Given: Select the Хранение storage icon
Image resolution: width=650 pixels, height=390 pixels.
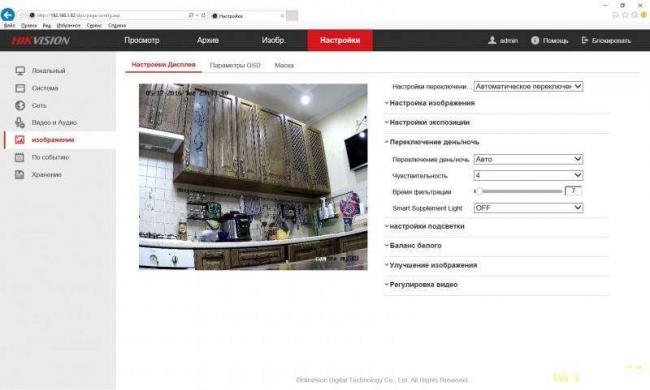Looking at the screenshot, I should click(19, 174).
